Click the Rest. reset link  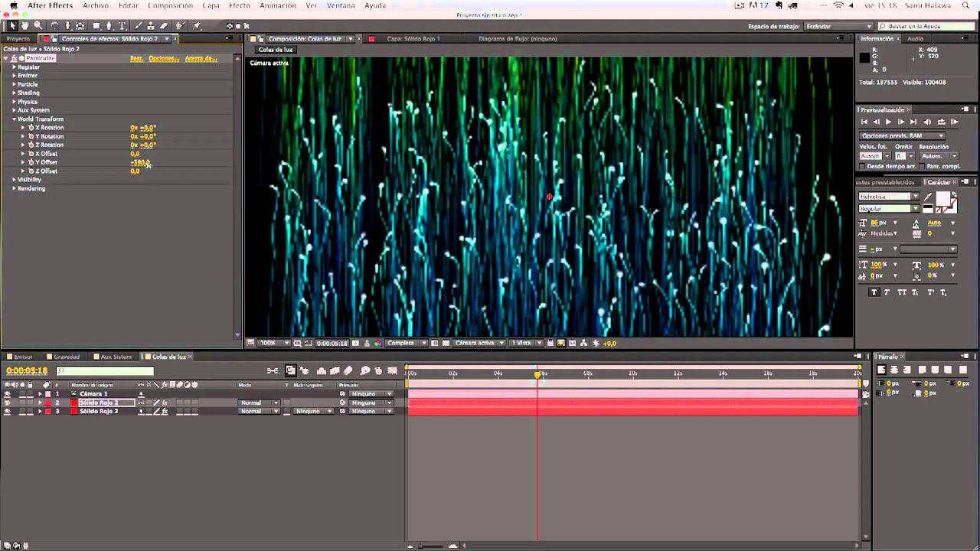[x=136, y=58]
